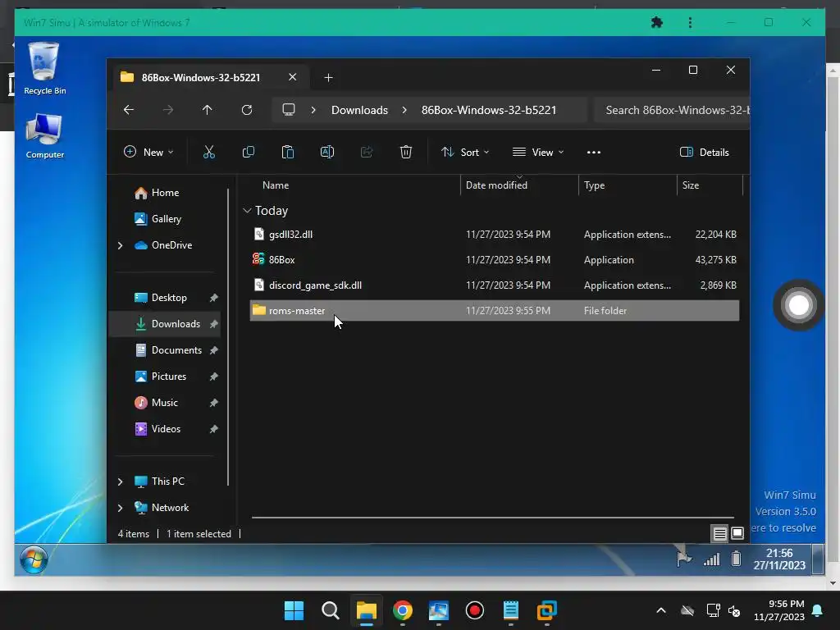Open Recycle Bin desktop icon

pyautogui.click(x=44, y=69)
